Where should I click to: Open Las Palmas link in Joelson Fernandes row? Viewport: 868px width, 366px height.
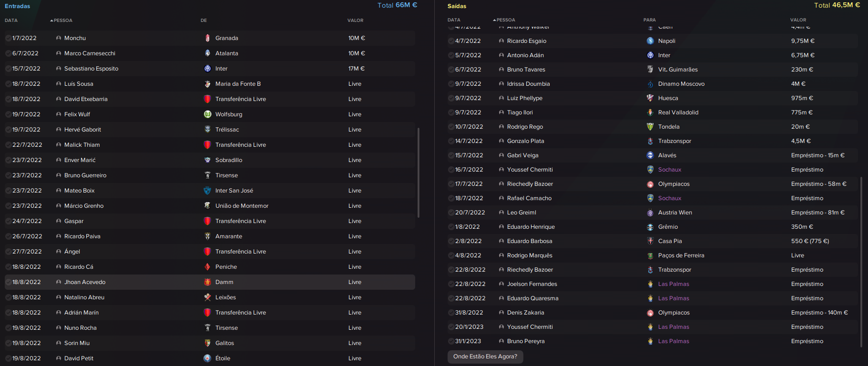(674, 284)
